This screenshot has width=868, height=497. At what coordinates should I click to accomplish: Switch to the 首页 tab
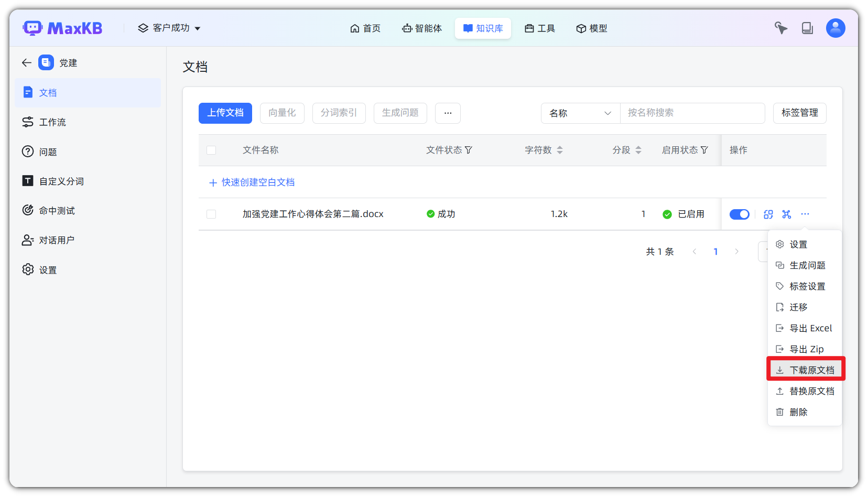pyautogui.click(x=365, y=28)
